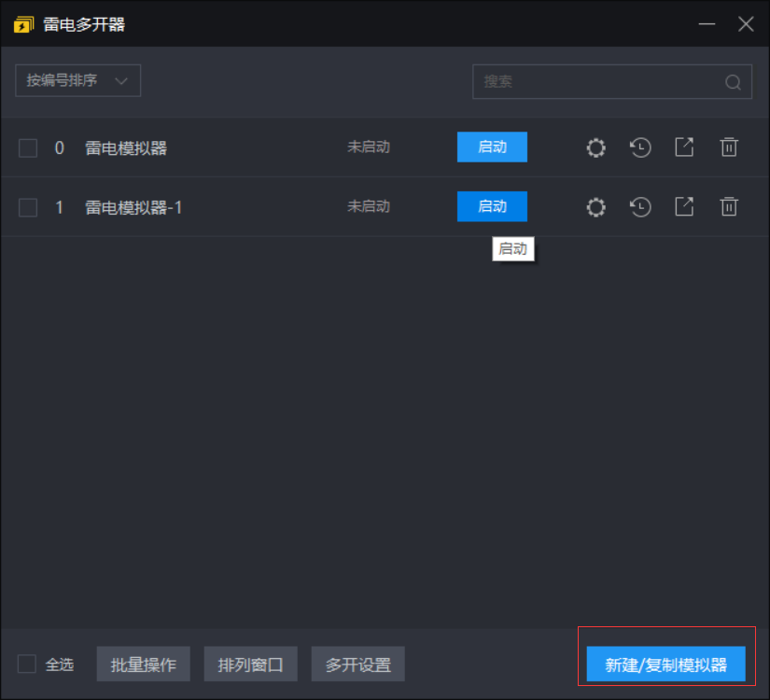Select the 雷电模拟器-1 name text

pos(133,207)
